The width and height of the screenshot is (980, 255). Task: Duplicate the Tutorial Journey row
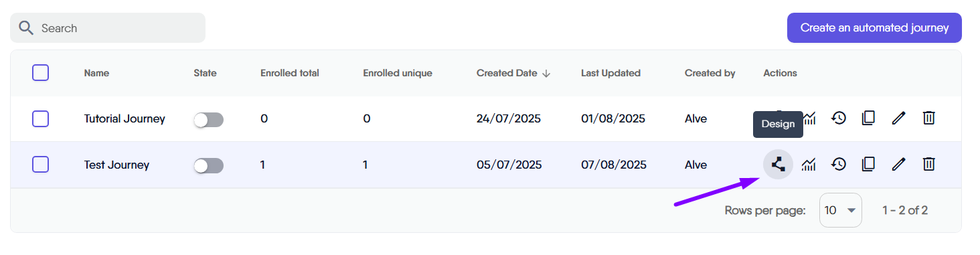pyautogui.click(x=868, y=118)
